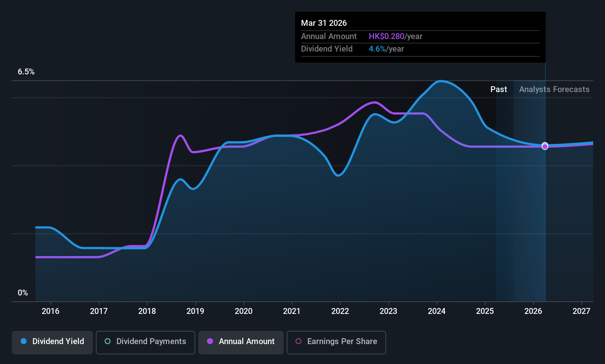The width and height of the screenshot is (605, 364).
Task: Click the 2018 x-axis year label
Action: tap(147, 311)
